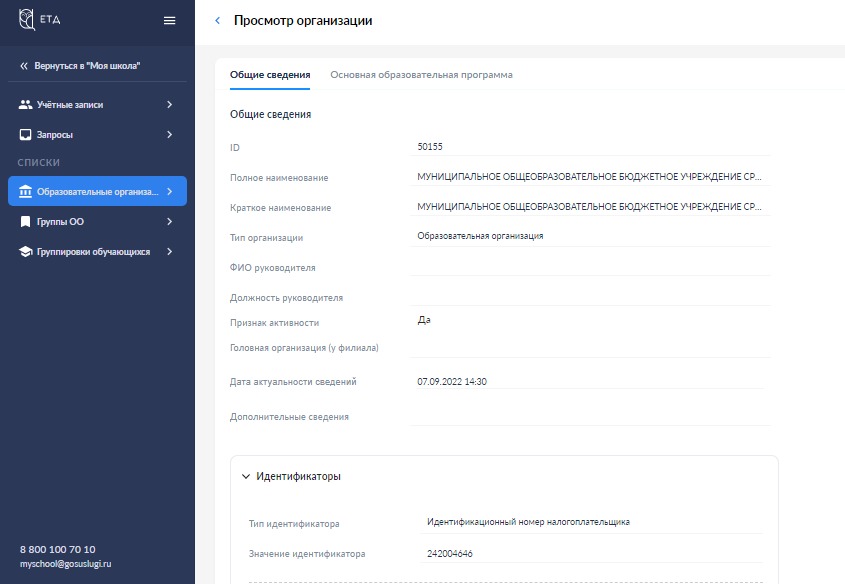Screen dimensions: 845x584
Task: Open the Основная образовательная программа tab
Action: tap(421, 75)
